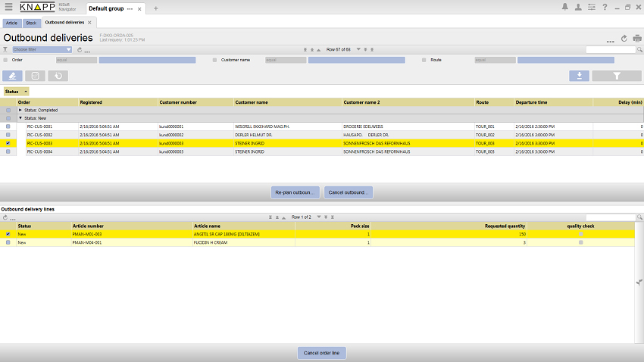Uncheck checkbox for order PIC-CUS-0003
Image resolution: width=644 pixels, height=362 pixels.
tap(8, 143)
